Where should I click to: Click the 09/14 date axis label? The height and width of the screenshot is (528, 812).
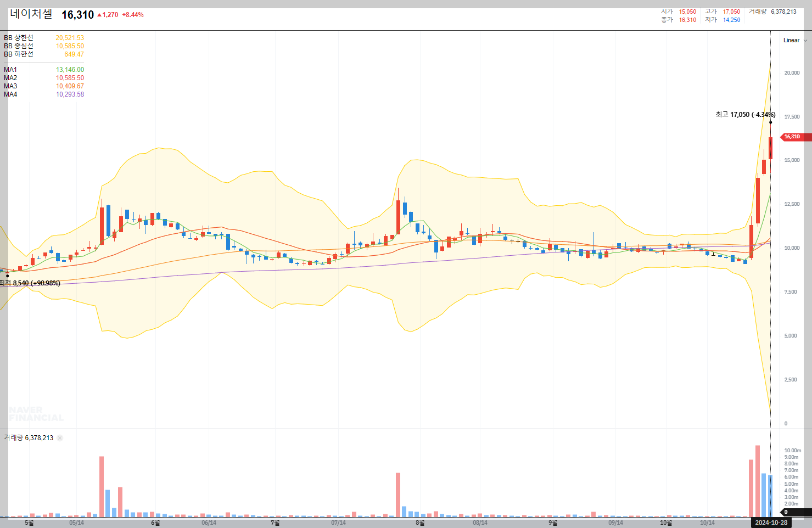(615, 523)
